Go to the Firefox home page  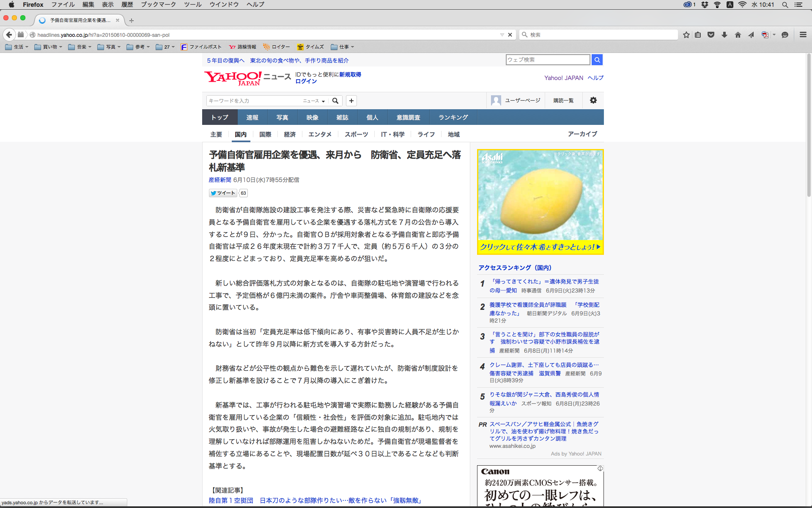[x=738, y=35]
